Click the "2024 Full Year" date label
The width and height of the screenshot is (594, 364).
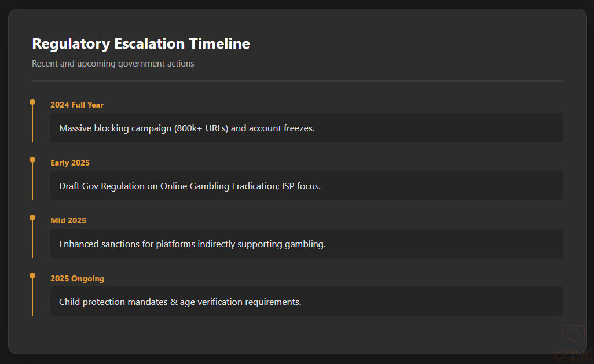tap(77, 105)
